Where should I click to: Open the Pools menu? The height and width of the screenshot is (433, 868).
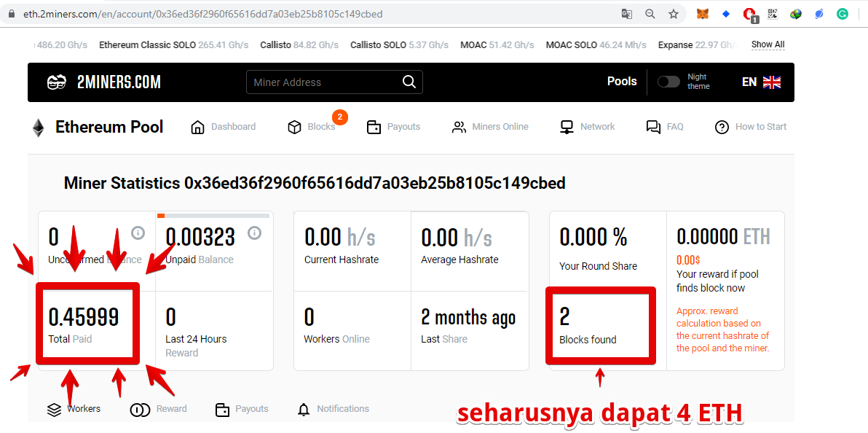[x=622, y=82]
